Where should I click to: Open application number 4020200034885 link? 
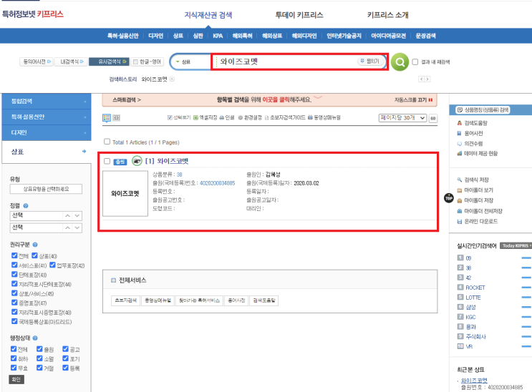coord(217,183)
